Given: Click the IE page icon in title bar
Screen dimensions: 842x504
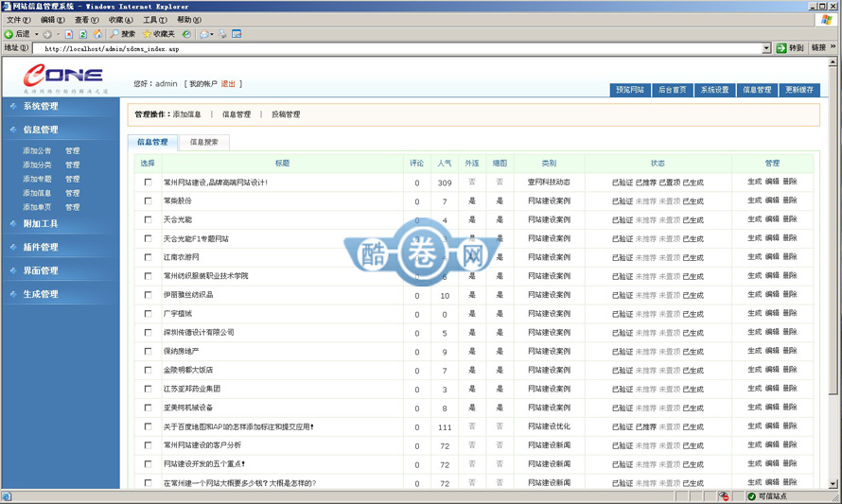Looking at the screenshot, I should [7, 6].
